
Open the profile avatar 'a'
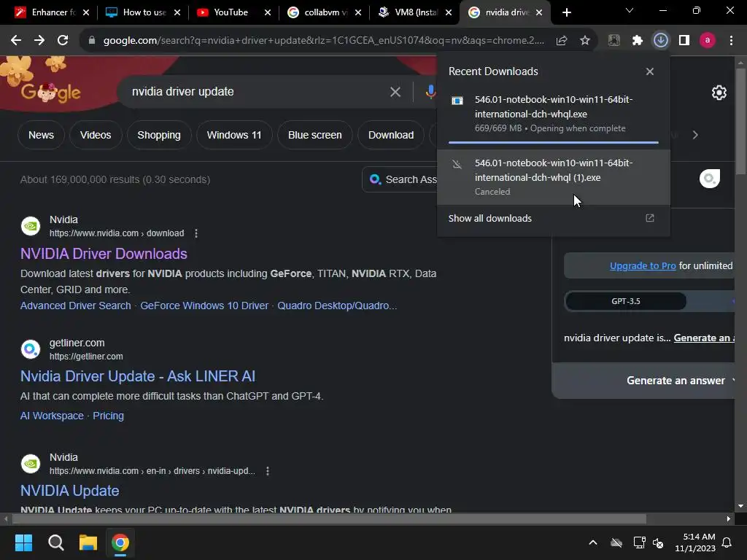(x=708, y=41)
